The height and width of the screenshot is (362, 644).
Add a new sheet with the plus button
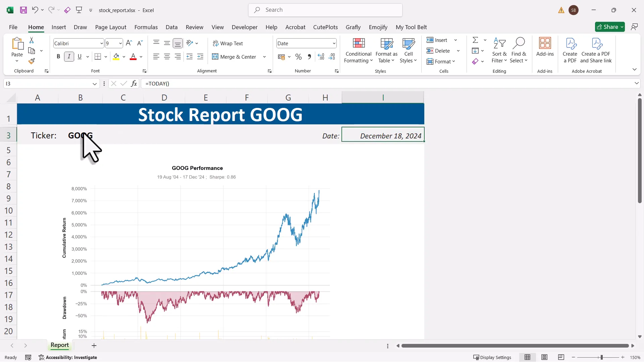[94, 346]
